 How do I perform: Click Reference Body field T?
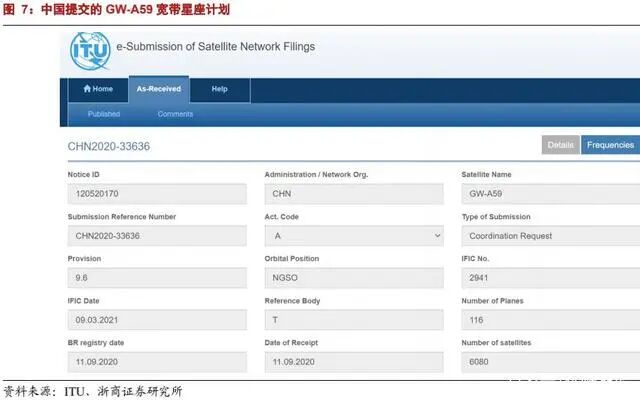pos(354,320)
